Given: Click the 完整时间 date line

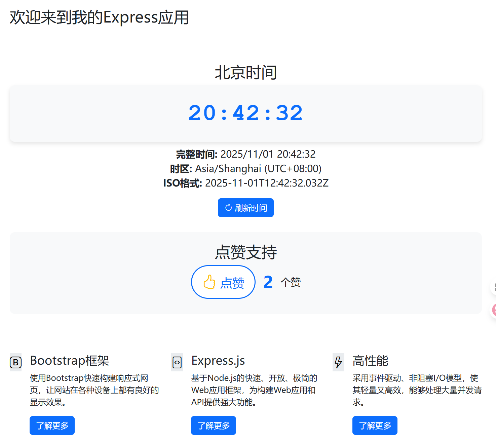Looking at the screenshot, I should [245, 154].
